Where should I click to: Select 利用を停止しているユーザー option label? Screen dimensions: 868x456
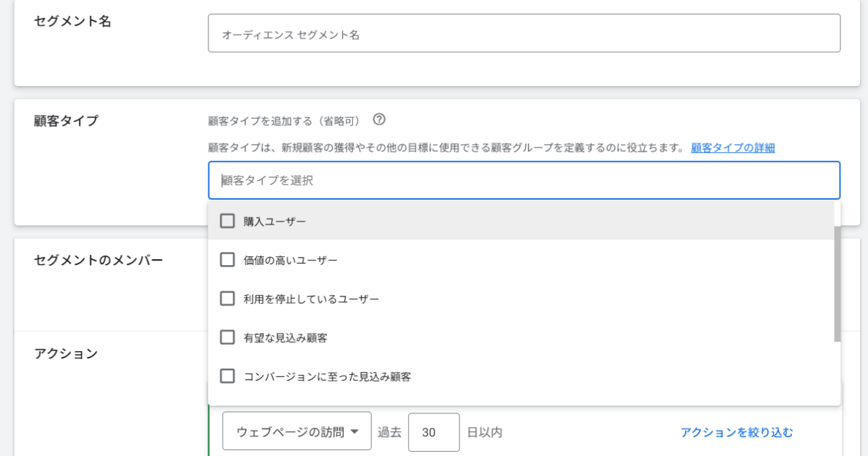point(311,299)
